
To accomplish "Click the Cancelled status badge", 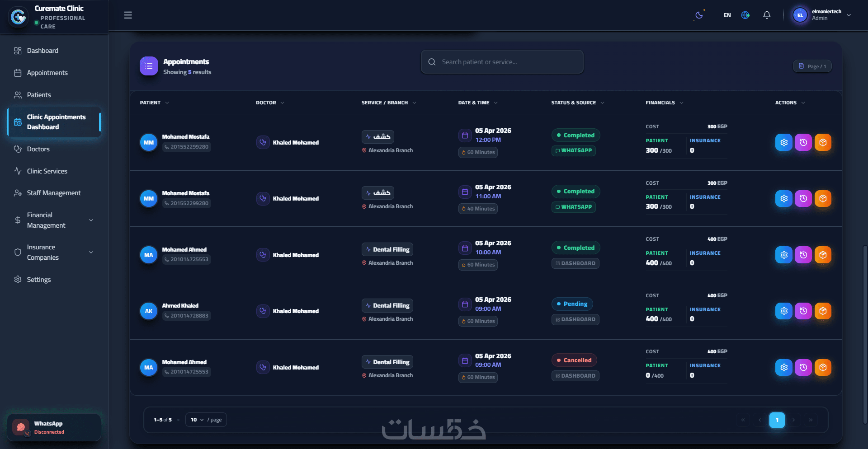I will click(574, 360).
